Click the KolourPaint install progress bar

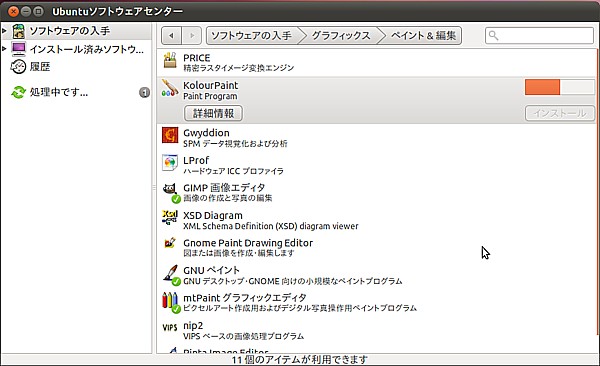click(x=559, y=87)
